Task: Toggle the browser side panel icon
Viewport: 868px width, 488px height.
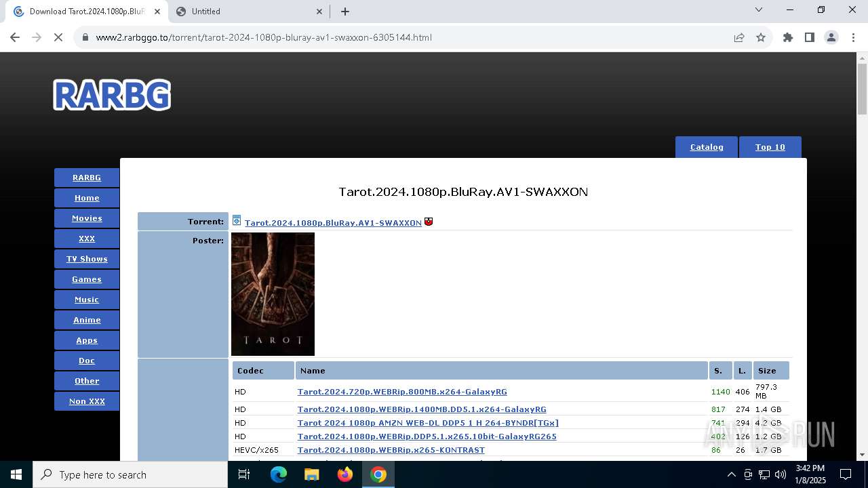Action: pos(810,37)
